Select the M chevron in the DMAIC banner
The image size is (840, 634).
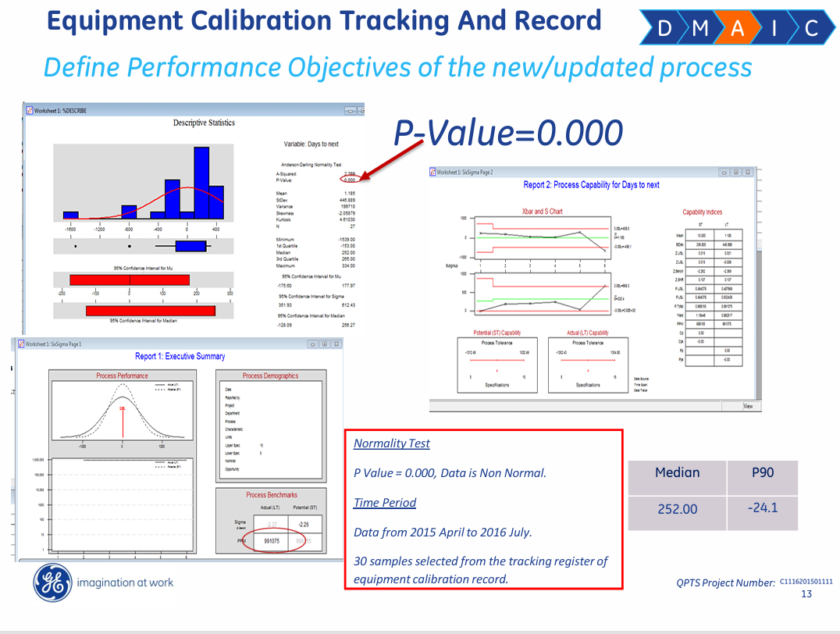(699, 27)
